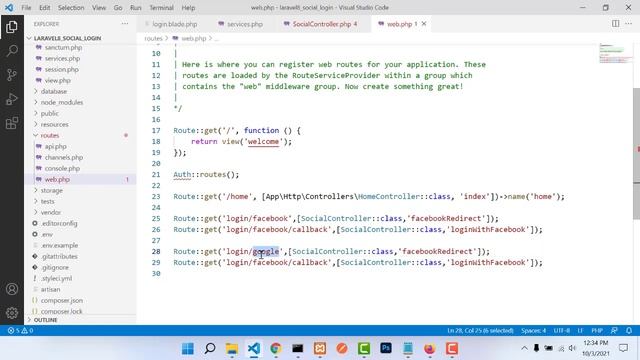Change indentation via Spaces: 4
Viewport: 640px width, 360px height.
point(533,330)
